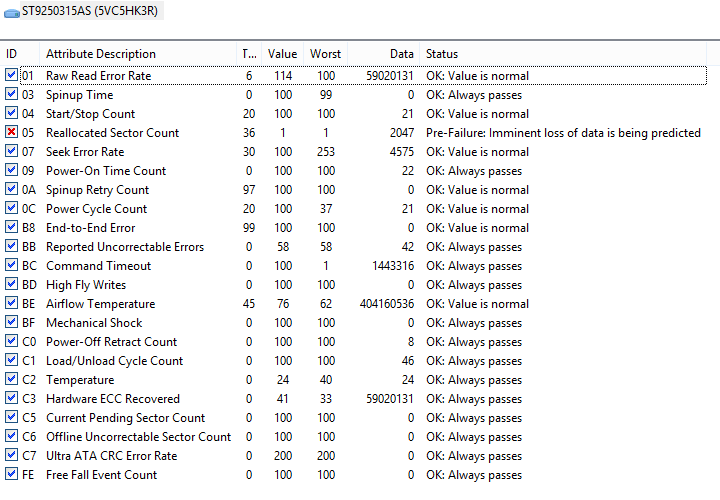Toggle the Power Cycle Count checkbox

[11, 208]
